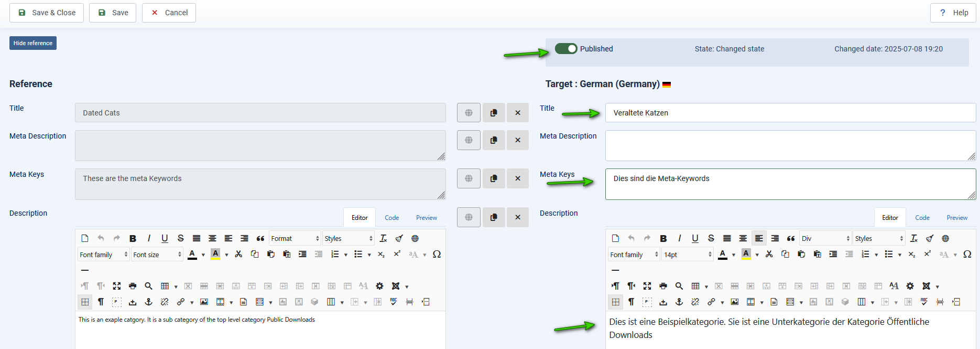Insert special character omega in target editor
This screenshot has height=349, width=980.
coord(967,255)
